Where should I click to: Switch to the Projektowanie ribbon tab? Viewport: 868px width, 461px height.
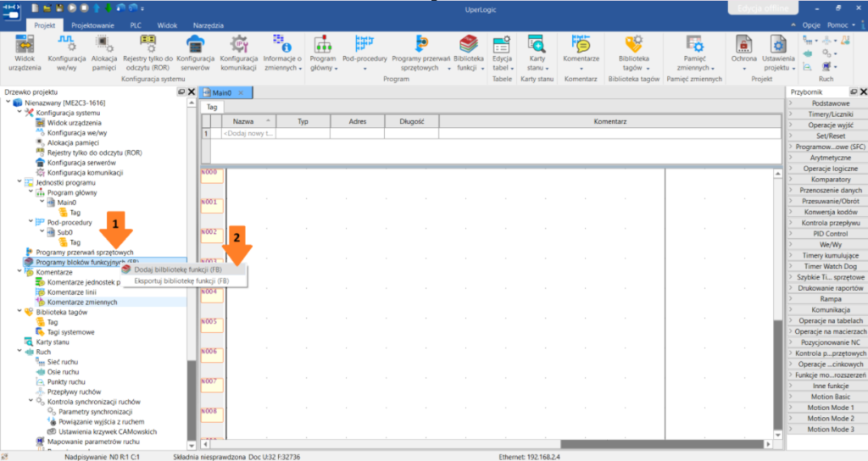(x=92, y=25)
